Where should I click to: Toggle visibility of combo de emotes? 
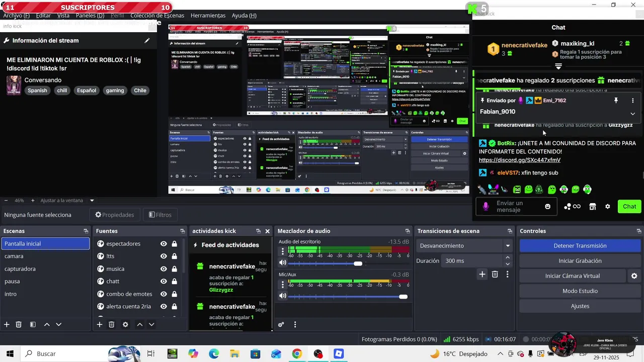pos(164,294)
